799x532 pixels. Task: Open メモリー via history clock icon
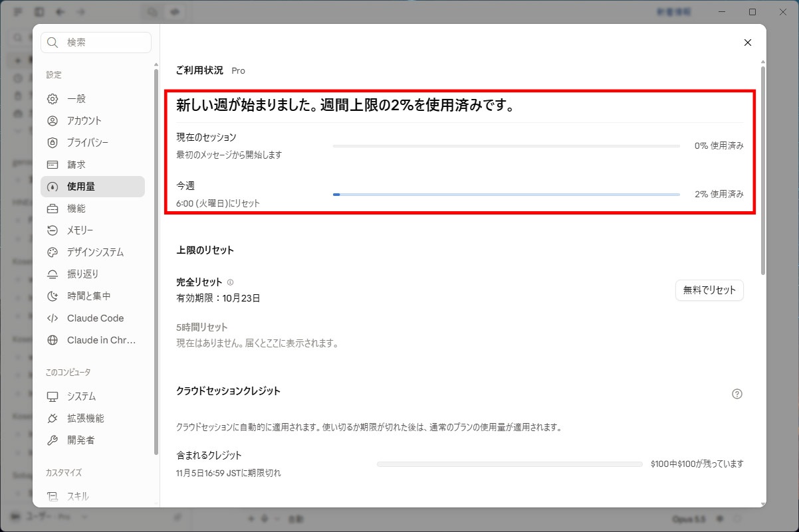point(53,230)
